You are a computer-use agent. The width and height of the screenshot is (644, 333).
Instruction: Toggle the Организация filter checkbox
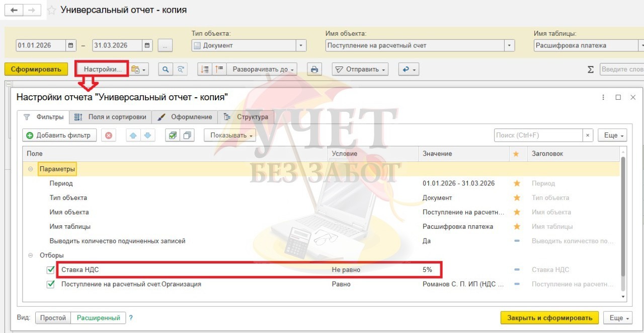51,284
